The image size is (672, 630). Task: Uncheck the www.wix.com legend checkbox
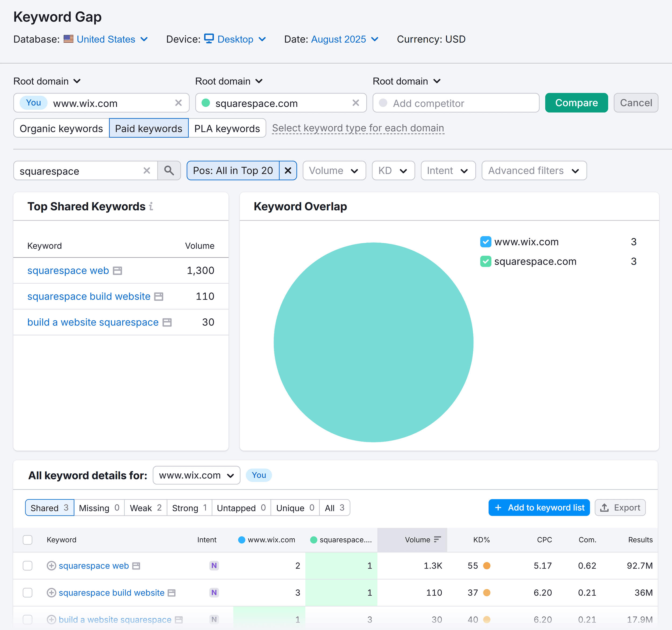[485, 242]
